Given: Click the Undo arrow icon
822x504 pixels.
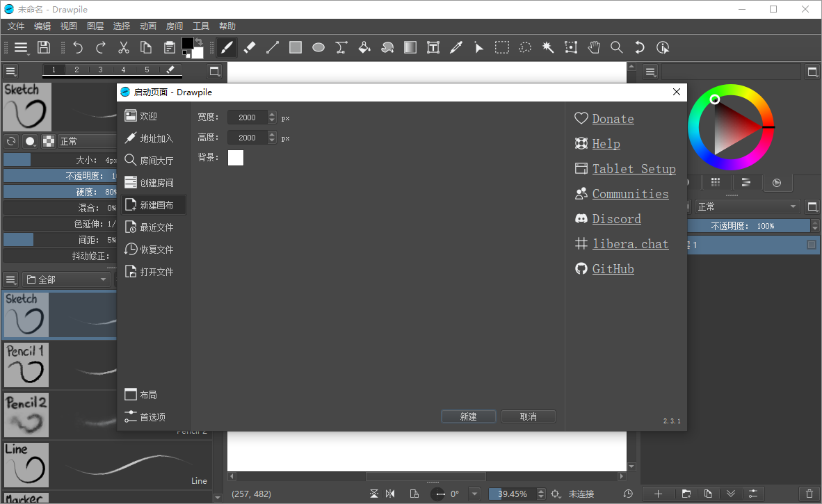Looking at the screenshot, I should [x=78, y=48].
